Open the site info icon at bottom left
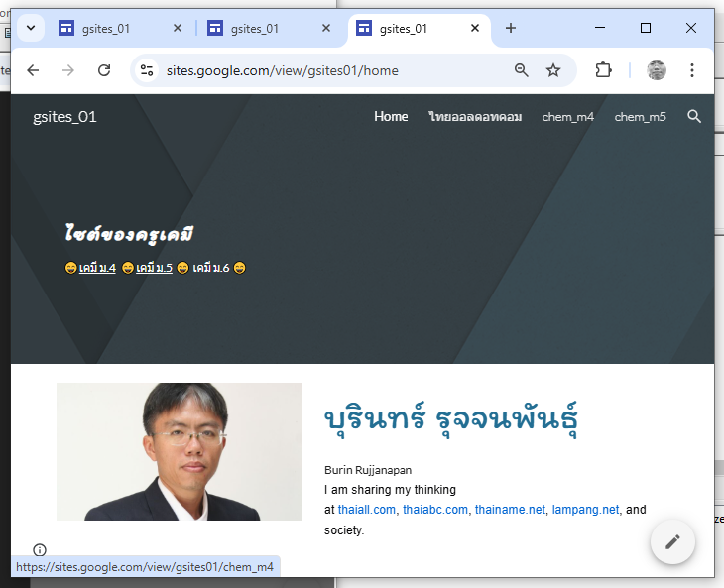The height and width of the screenshot is (588, 724). (40, 550)
